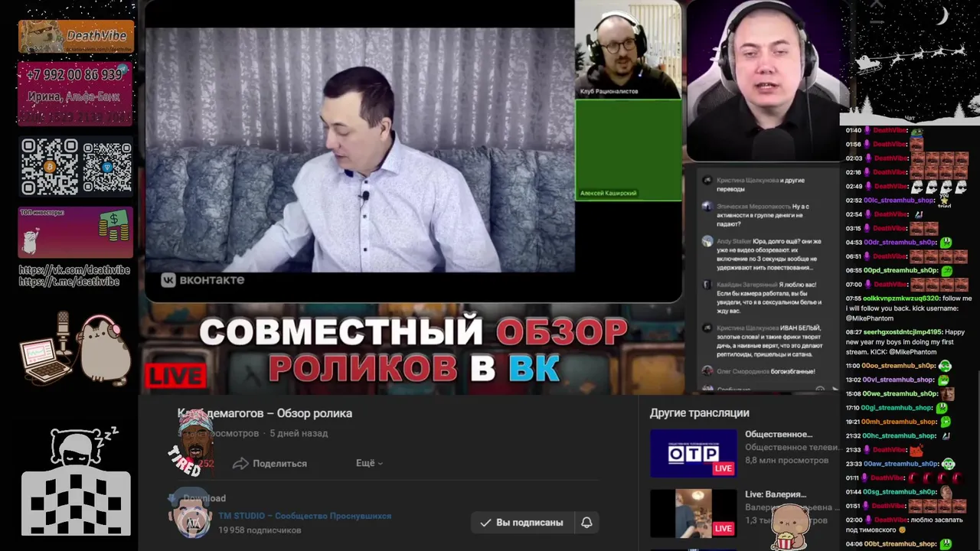
Task: Click the 'СОВМЕСТНЫЙ ОБЗОР РОЛИКОВ В ВК' title
Action: (413, 350)
